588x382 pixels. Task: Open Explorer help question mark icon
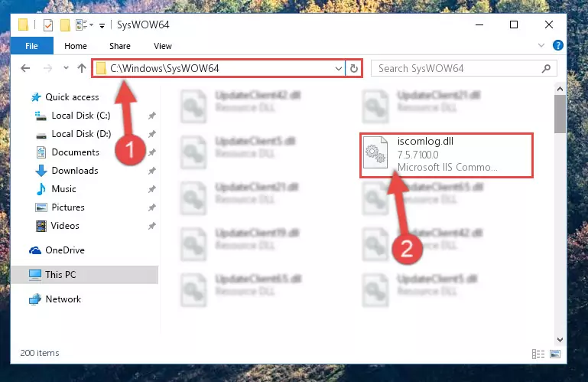coord(557,45)
